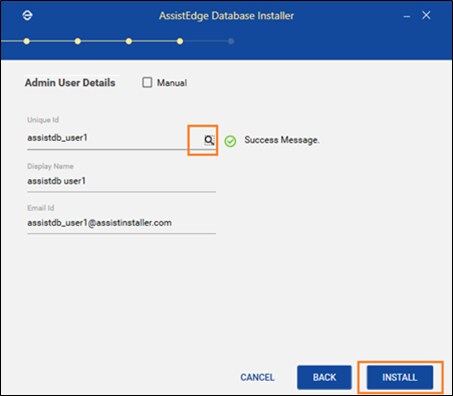Select the second progress step dot

(78, 41)
